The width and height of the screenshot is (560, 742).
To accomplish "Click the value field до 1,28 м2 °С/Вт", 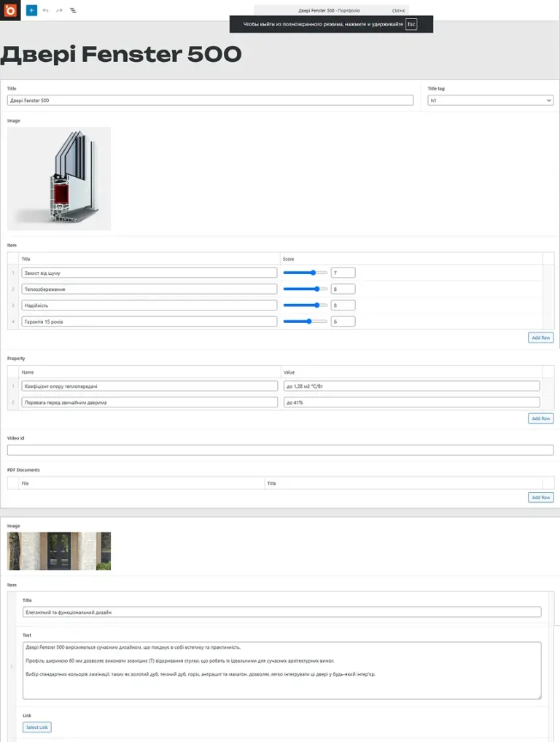I will (x=412, y=386).
